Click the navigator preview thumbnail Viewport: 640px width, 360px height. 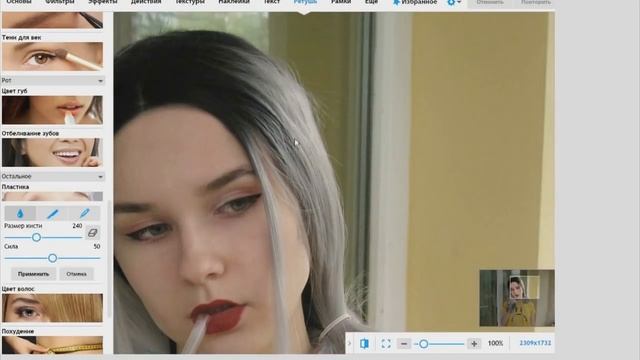tap(517, 298)
